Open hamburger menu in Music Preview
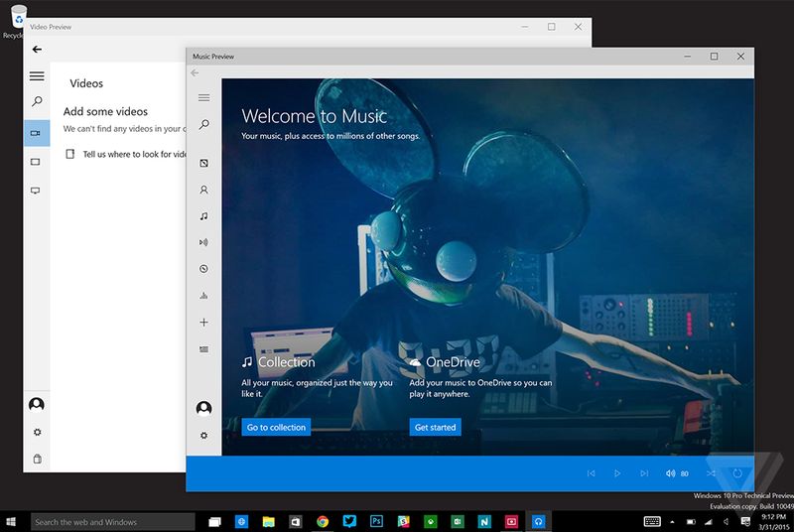Image resolution: width=794 pixels, height=532 pixels. (x=204, y=97)
